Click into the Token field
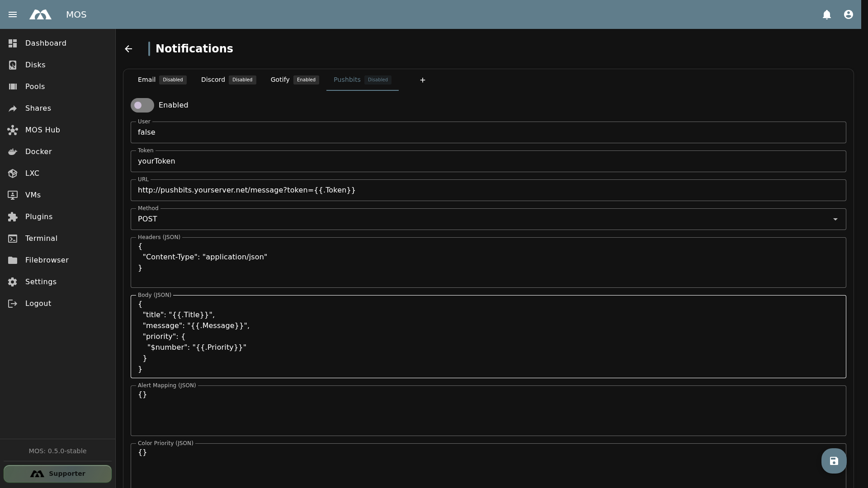This screenshot has width=868, height=488. click(x=488, y=161)
